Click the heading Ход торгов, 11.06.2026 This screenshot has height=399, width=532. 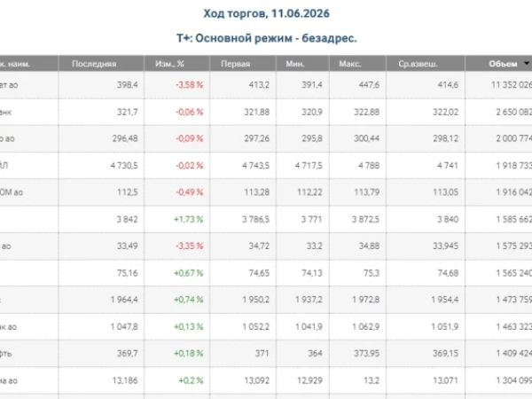266,13
